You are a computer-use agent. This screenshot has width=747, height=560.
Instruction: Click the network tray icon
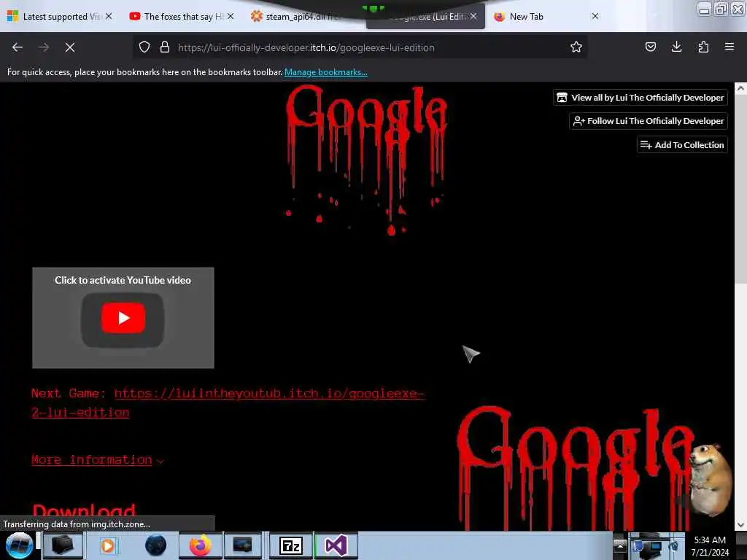[x=656, y=545]
